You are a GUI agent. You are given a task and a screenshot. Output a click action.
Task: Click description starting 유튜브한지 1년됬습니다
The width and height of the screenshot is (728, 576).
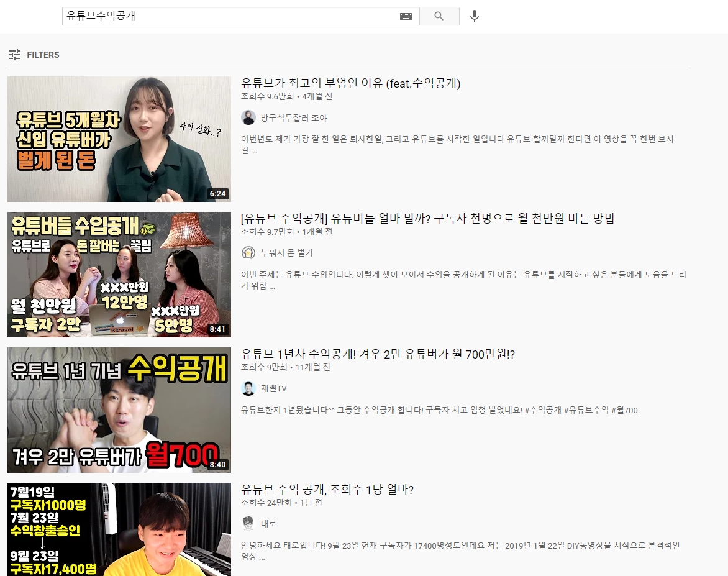pyautogui.click(x=440, y=410)
